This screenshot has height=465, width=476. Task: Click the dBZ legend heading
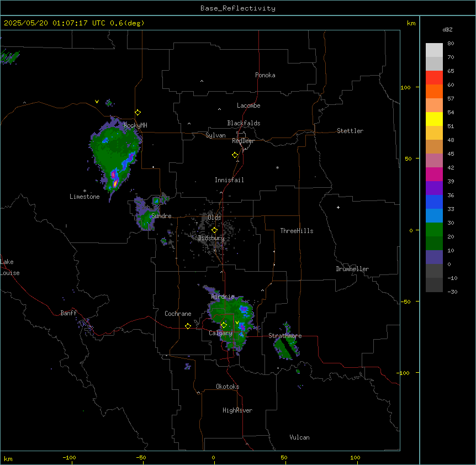(x=447, y=30)
